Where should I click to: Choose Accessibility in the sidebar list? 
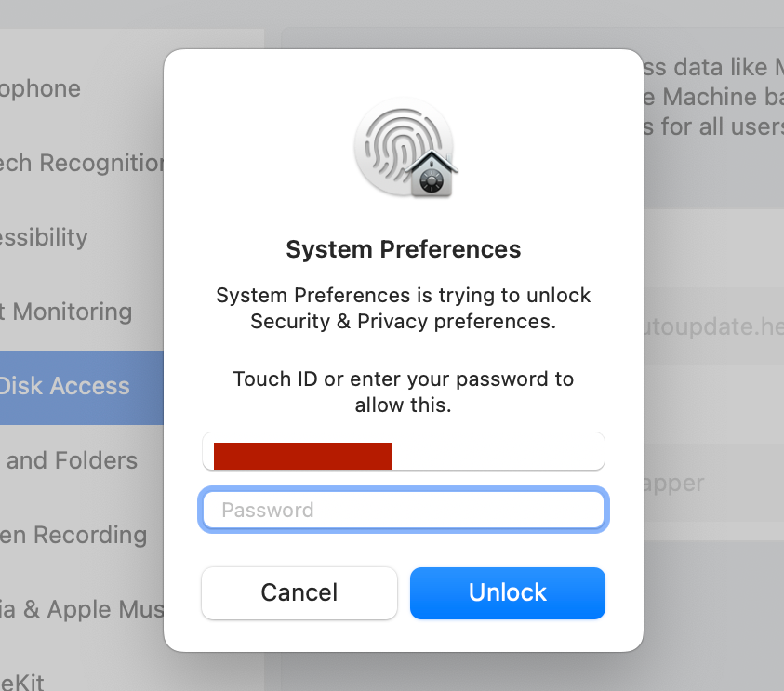coord(44,238)
